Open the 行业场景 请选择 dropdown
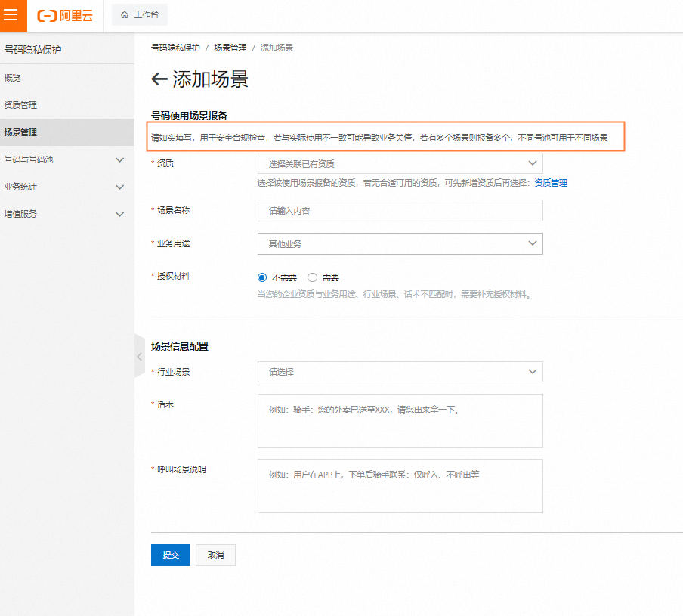The width and height of the screenshot is (683, 616). pyautogui.click(x=400, y=372)
